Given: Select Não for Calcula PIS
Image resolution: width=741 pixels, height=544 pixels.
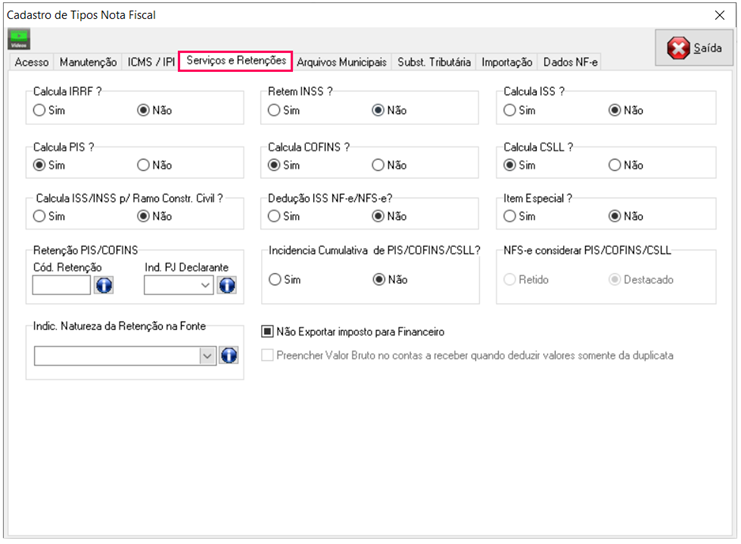Looking at the screenshot, I should click(143, 165).
